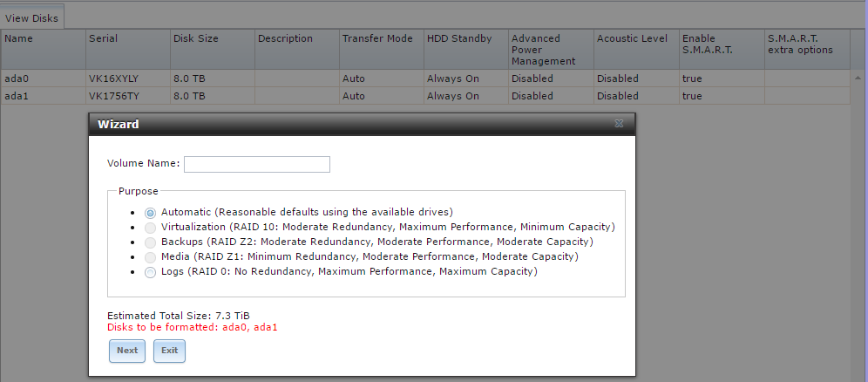Click the Exit button in Wizard
Viewport: 868px width, 382px height.
point(169,351)
